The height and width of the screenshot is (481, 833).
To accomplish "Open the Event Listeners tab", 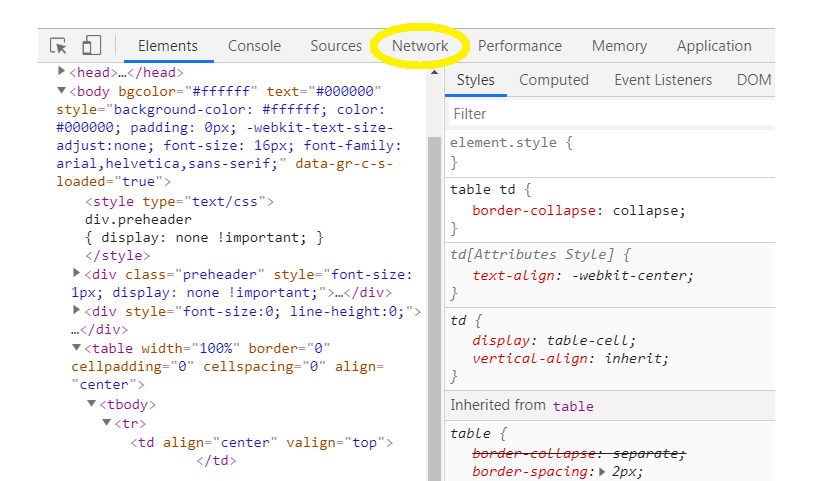I will pos(663,80).
